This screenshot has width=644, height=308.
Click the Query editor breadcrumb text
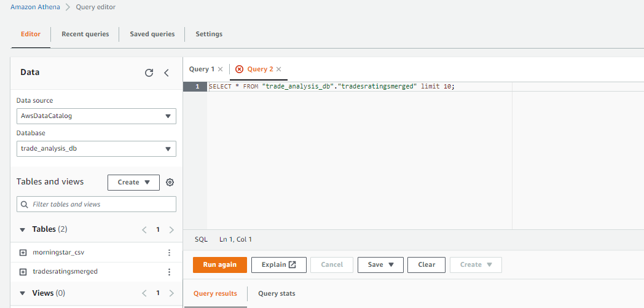pyautogui.click(x=96, y=7)
